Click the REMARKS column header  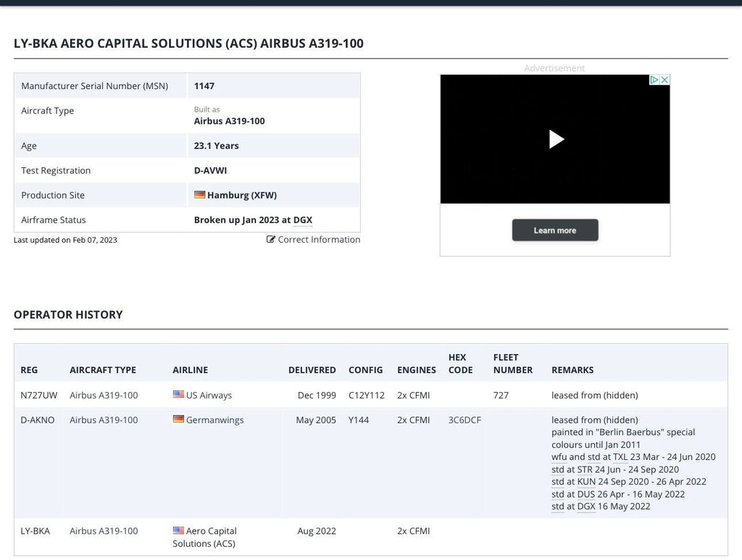[572, 370]
